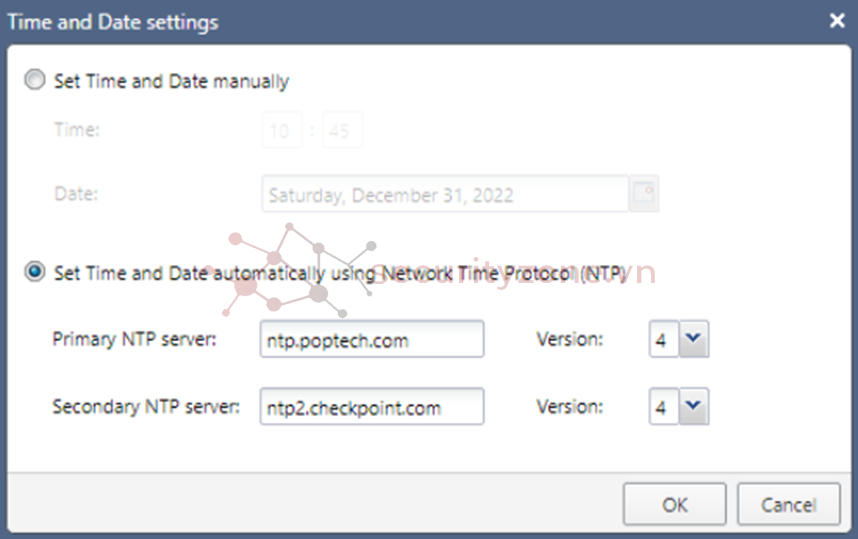Expand the secondary server Version dropdown arrow
Image resolution: width=858 pixels, height=539 pixels.
pyautogui.click(x=693, y=407)
